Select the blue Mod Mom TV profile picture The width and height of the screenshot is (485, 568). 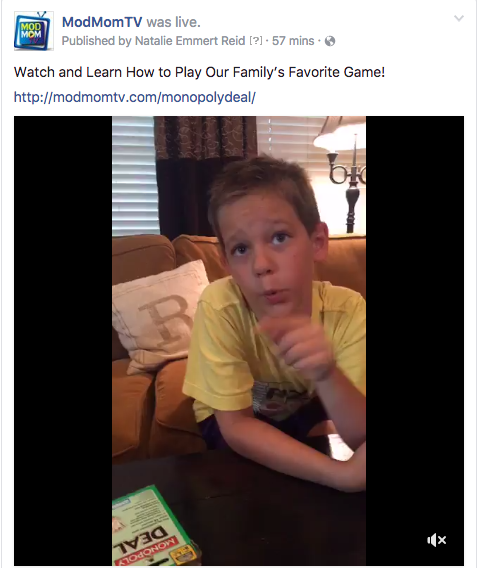tap(33, 31)
